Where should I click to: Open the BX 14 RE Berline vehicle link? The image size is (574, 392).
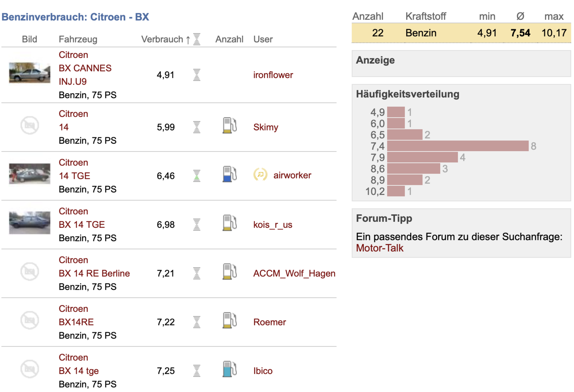click(x=94, y=273)
